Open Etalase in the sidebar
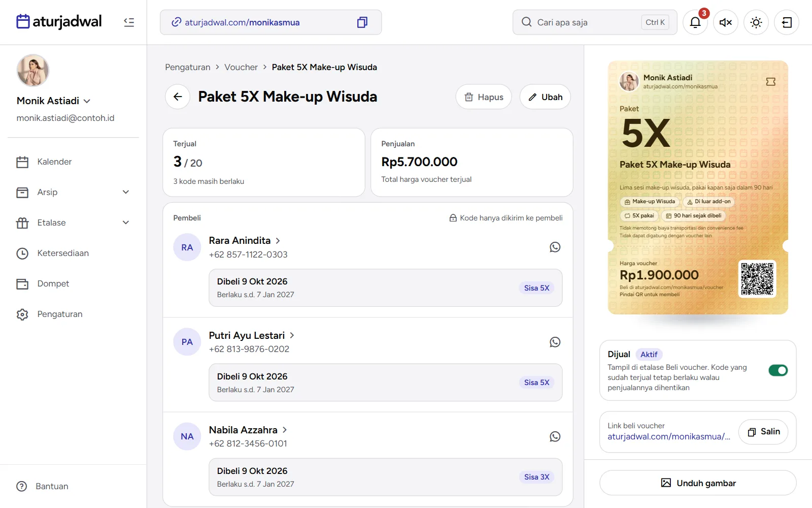812x508 pixels. (74, 223)
